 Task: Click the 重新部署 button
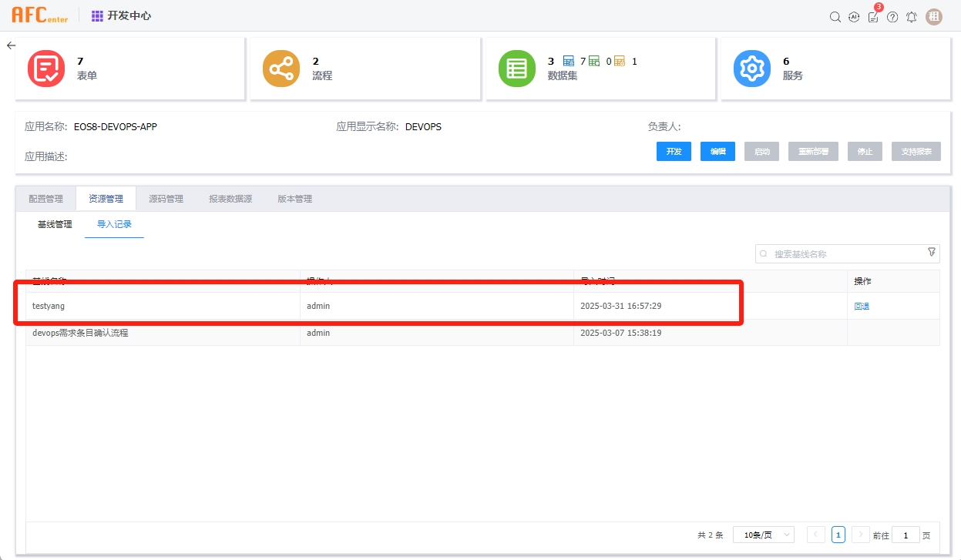pyautogui.click(x=813, y=152)
